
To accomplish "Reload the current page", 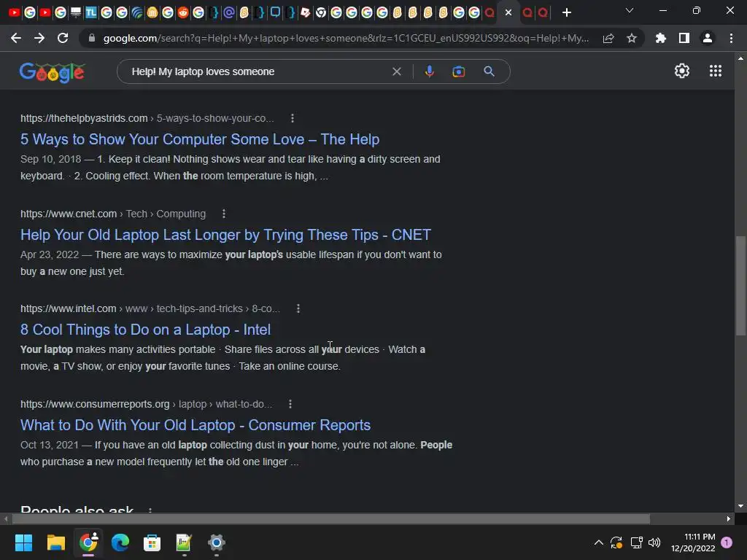I will click(63, 38).
